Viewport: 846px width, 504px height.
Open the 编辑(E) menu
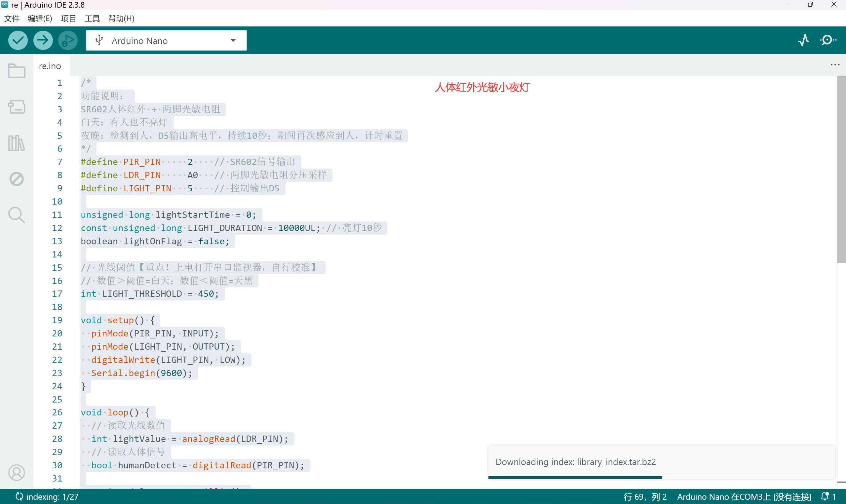click(x=40, y=18)
